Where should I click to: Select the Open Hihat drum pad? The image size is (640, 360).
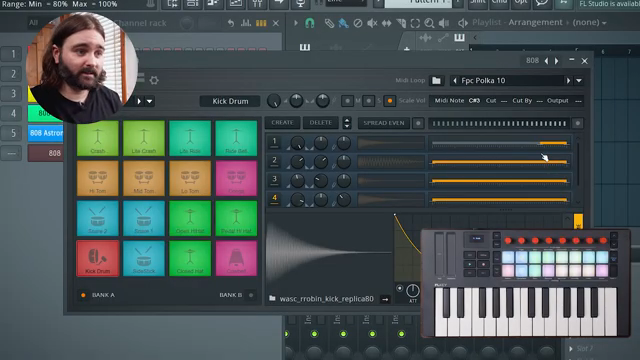point(190,218)
